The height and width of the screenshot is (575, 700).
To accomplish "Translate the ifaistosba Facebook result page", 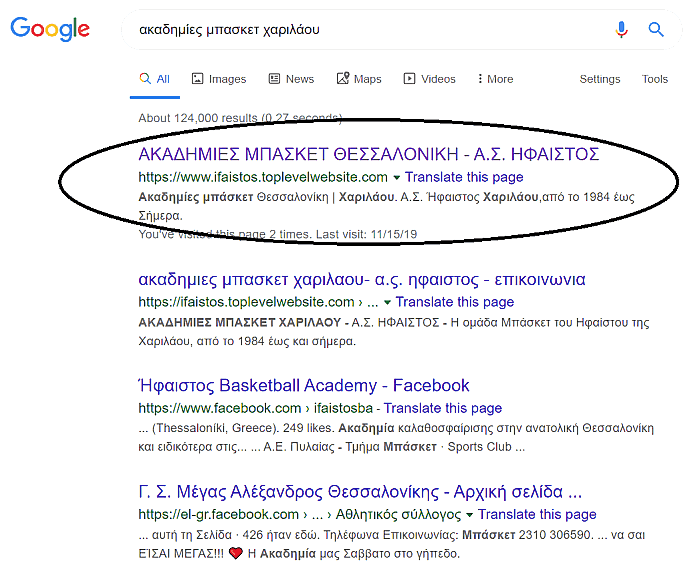I will tap(443, 408).
